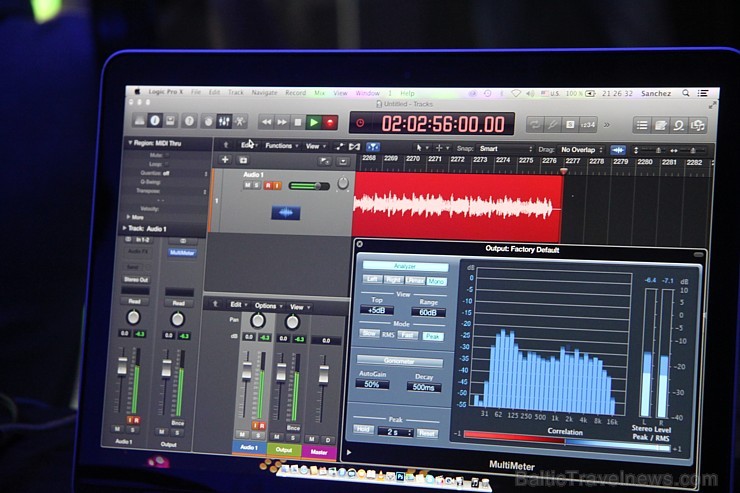Viewport: 740px width, 493px height.
Task: Click the Fast Forward transport button
Action: coord(282,122)
